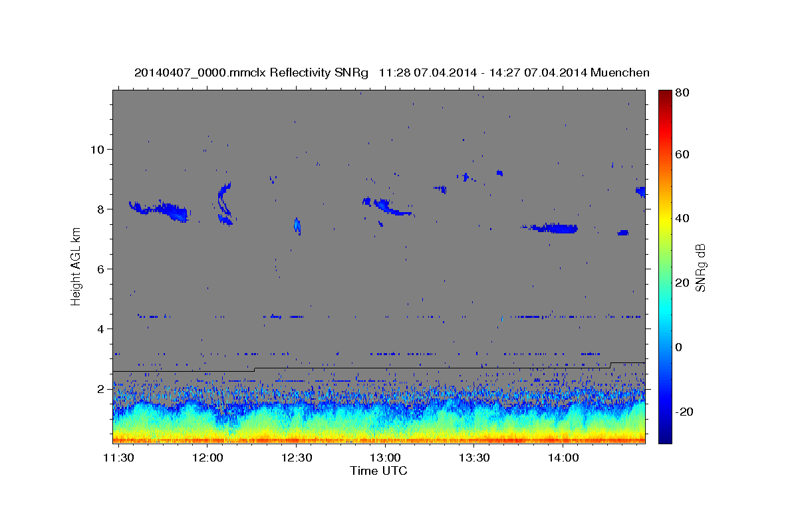Click the 'SNRg dB' colorbar label
The image size is (798, 532).
click(700, 267)
